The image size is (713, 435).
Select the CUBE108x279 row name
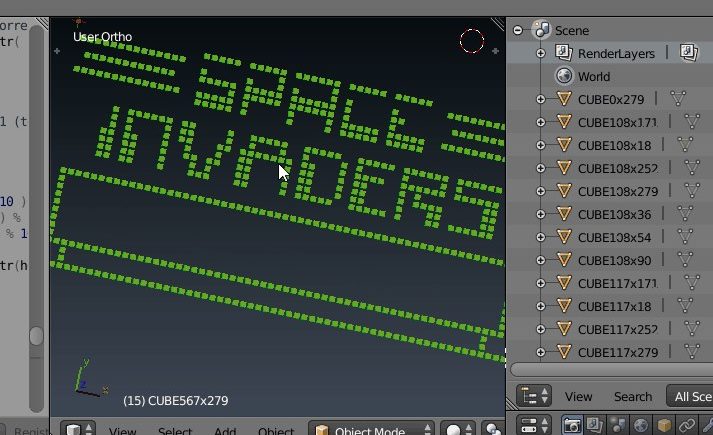pos(618,191)
